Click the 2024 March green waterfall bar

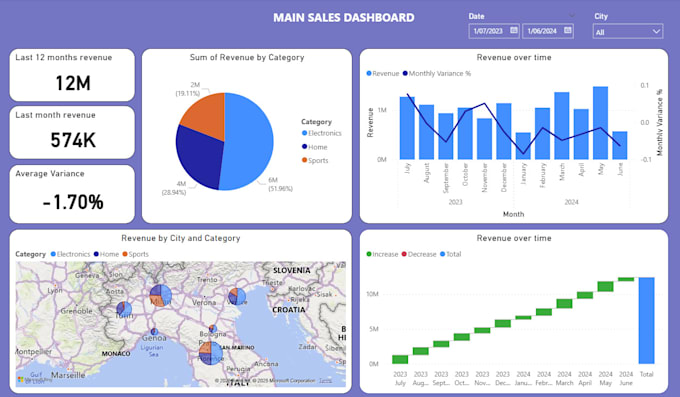pyautogui.click(x=564, y=303)
